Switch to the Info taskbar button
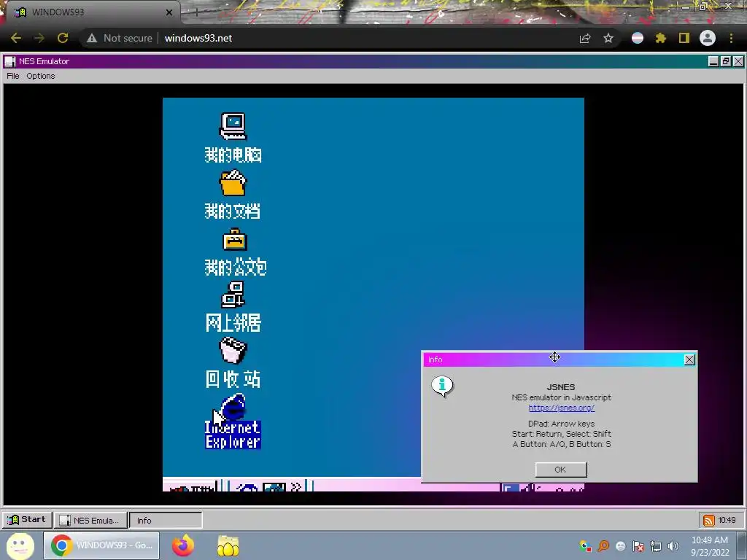Screen dimensions: 747x560 pos(166,520)
